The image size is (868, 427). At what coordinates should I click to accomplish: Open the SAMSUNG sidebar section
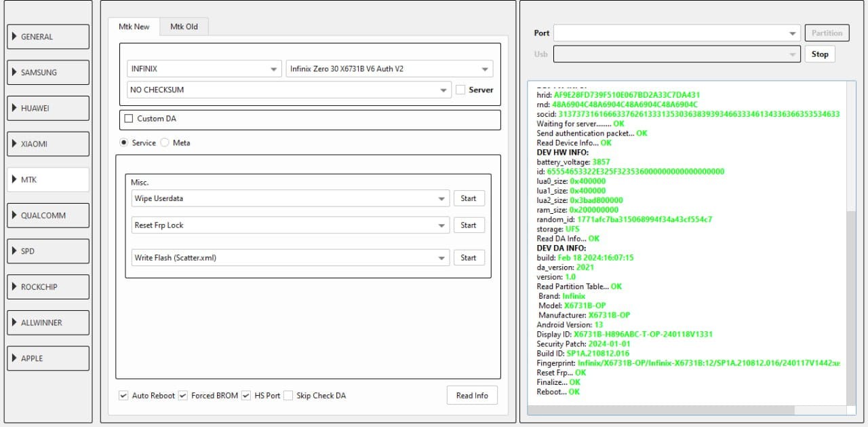click(48, 73)
